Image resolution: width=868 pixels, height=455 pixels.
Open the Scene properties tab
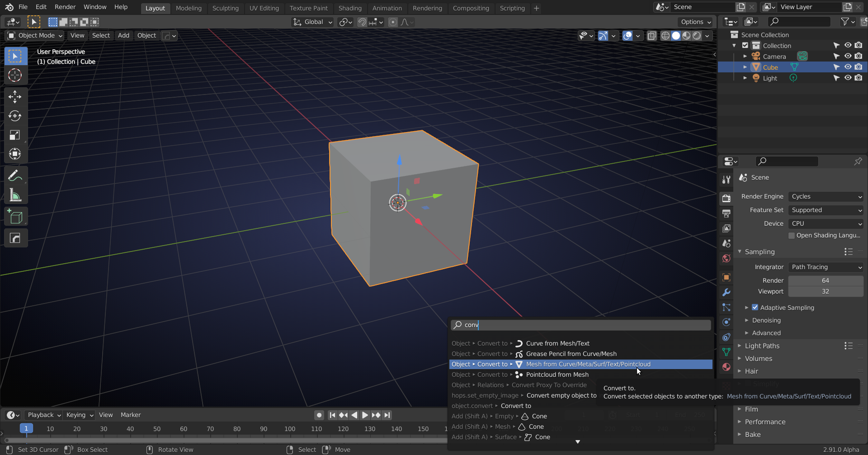tap(726, 243)
